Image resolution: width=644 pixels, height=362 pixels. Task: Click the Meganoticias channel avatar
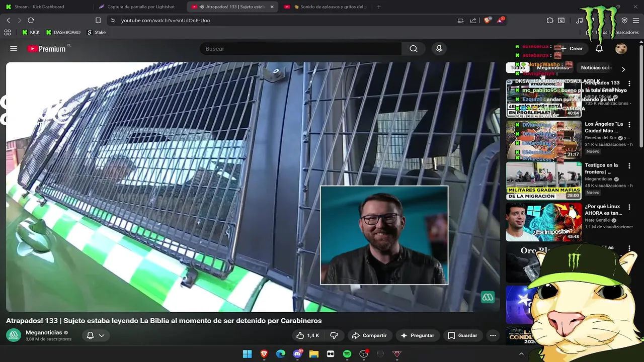coord(14,335)
